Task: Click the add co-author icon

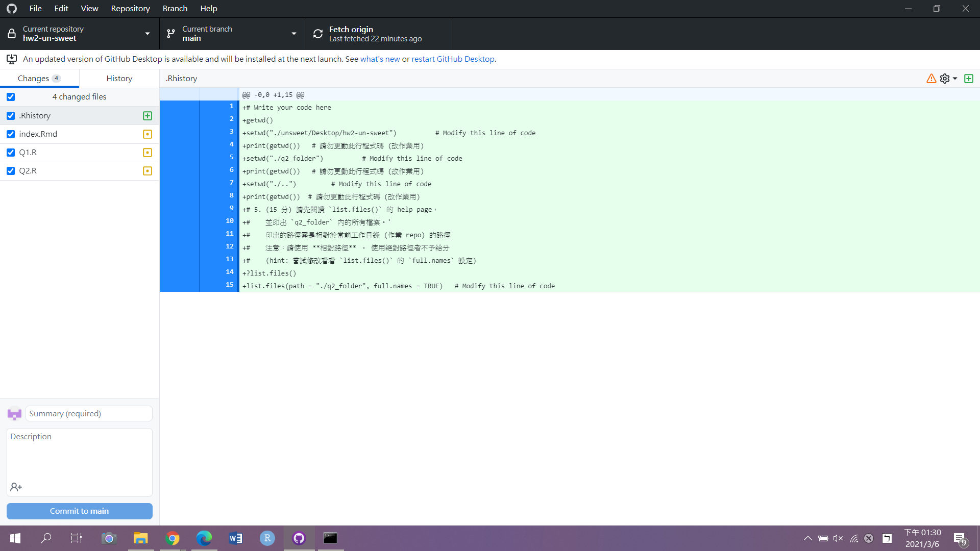Action: coord(16,487)
